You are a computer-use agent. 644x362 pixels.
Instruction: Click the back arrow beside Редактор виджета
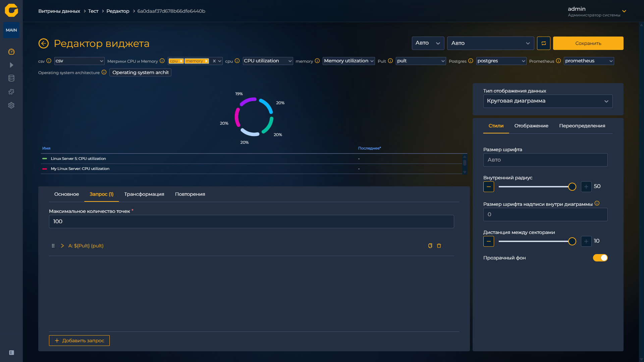tap(44, 43)
